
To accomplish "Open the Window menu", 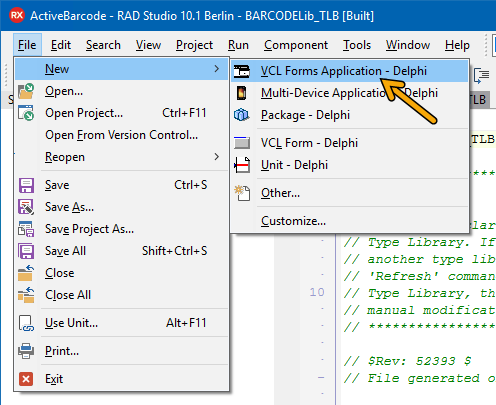I will click(408, 45).
